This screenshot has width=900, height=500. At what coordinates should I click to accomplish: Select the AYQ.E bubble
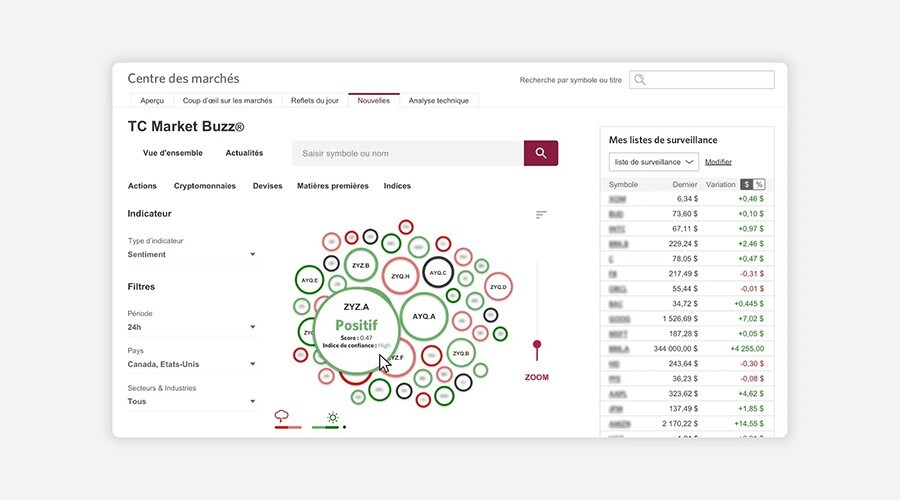click(309, 280)
